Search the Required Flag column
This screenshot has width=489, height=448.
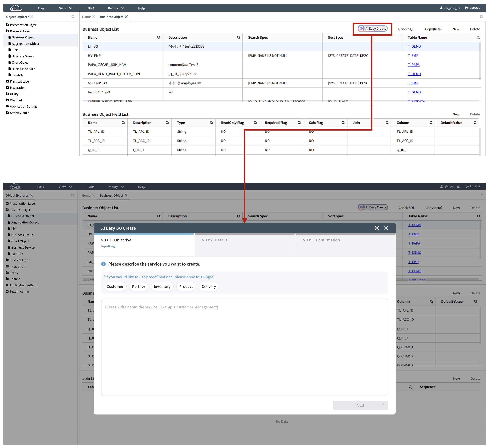tap(299, 123)
